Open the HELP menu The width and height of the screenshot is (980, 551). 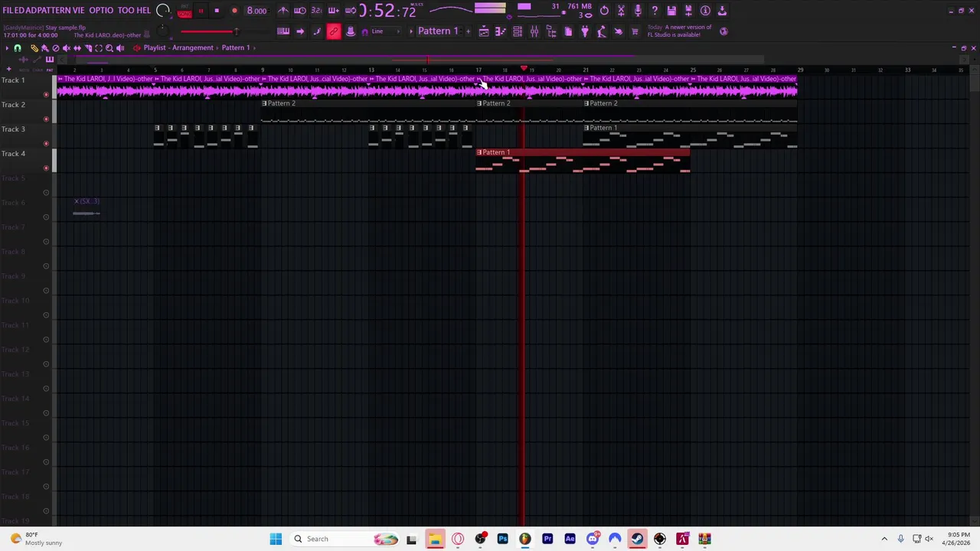[144, 11]
